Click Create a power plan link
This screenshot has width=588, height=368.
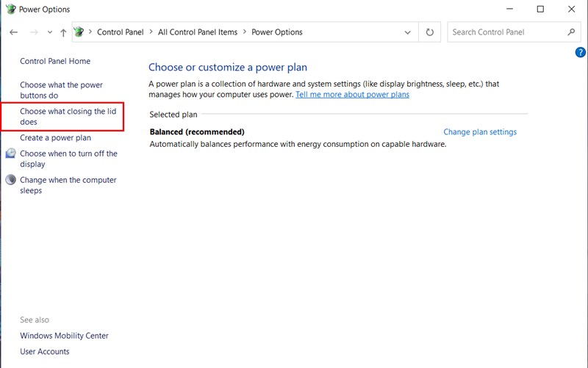point(56,137)
